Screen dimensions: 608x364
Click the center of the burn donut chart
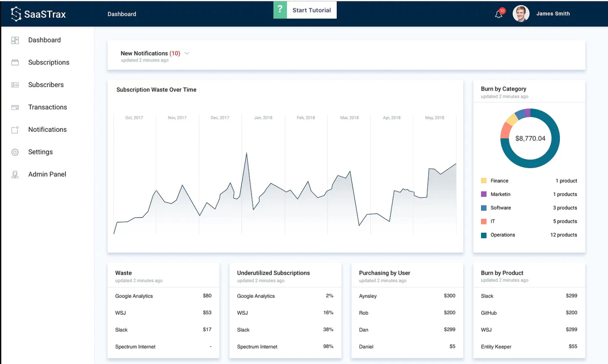[530, 138]
